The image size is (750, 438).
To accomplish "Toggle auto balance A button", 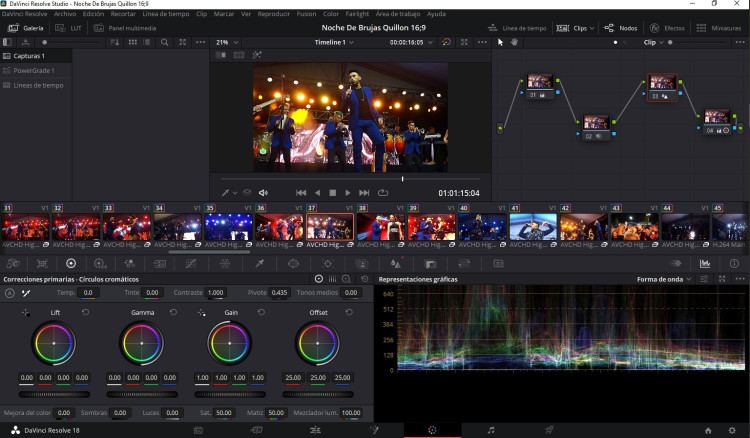I will (10, 293).
